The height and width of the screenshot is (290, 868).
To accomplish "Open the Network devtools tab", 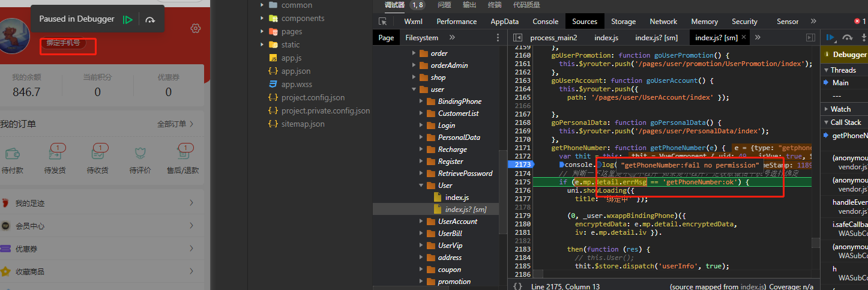I will click(x=663, y=21).
